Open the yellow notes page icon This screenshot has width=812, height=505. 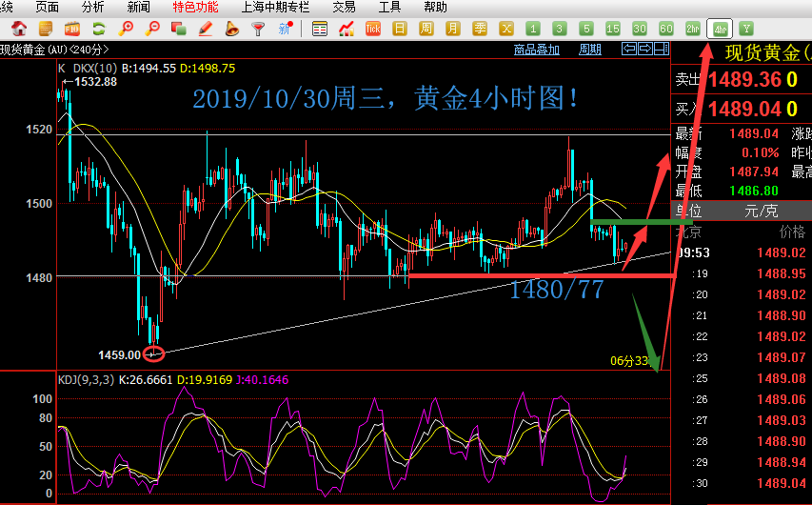pyautogui.click(x=46, y=29)
